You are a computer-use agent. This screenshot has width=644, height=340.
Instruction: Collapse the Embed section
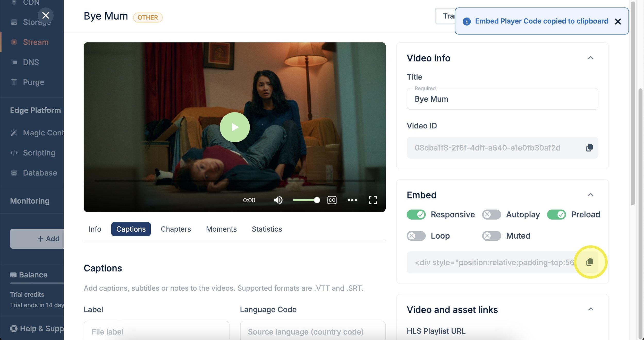[590, 195]
